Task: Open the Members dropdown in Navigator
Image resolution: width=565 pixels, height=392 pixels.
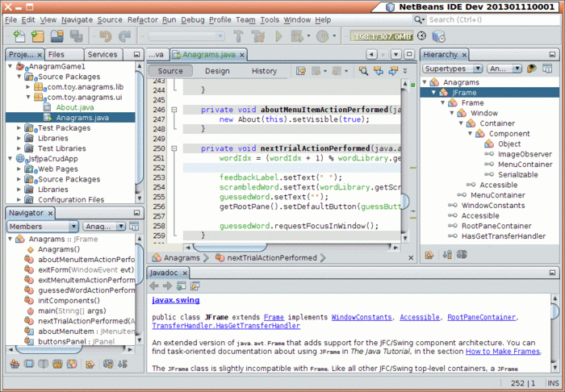Action: tap(42, 227)
